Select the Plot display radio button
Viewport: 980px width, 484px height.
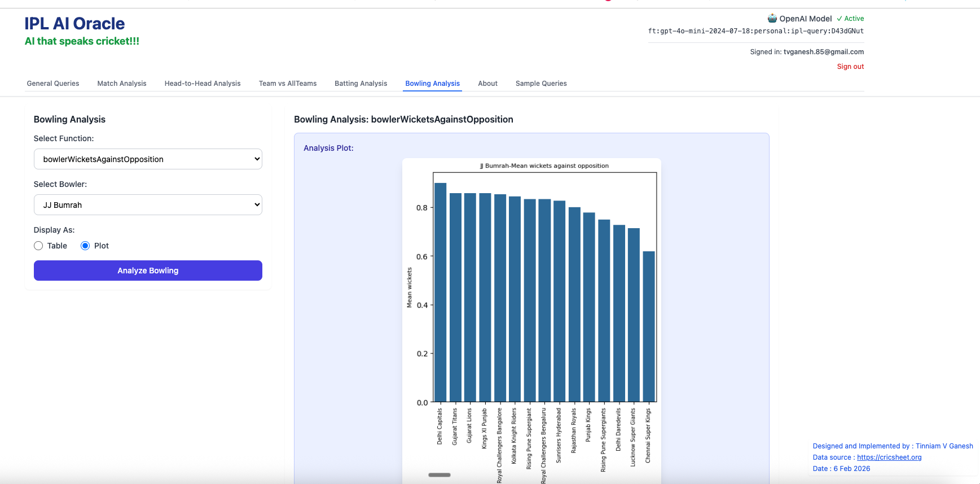coord(85,246)
